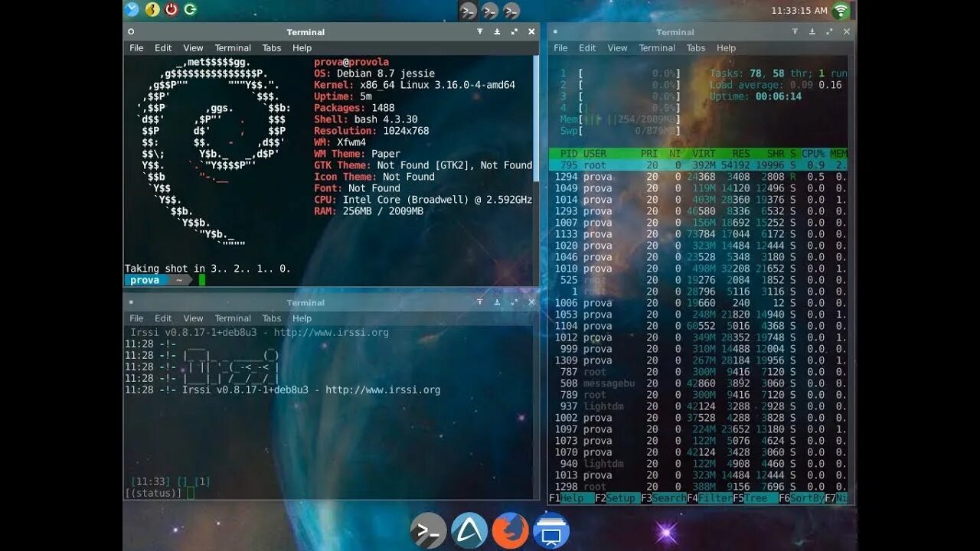Click F2 Setup in htop footer

tap(617, 498)
